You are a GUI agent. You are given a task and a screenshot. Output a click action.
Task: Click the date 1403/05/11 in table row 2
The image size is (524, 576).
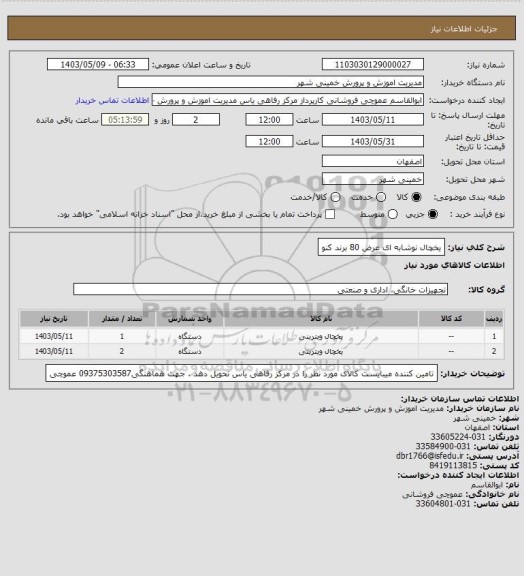[54, 352]
